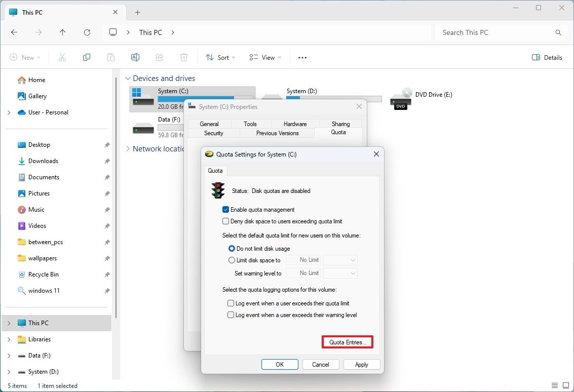Expand the Network locations section
The width and height of the screenshot is (574, 392).
click(x=128, y=148)
